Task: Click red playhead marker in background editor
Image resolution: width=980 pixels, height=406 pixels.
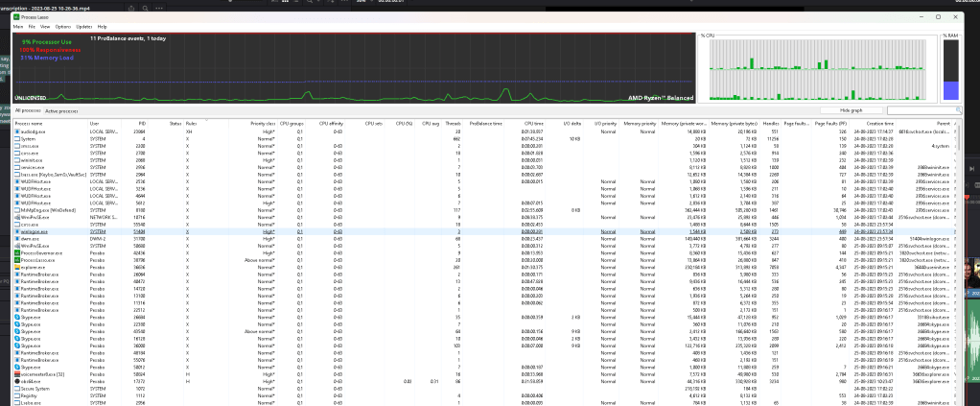Action: point(967,199)
